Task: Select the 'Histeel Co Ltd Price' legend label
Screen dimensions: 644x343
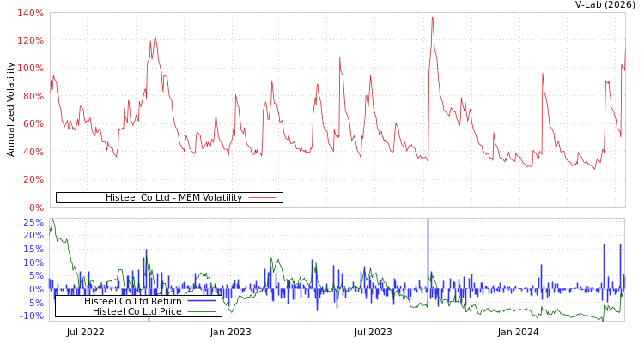Action: pos(137,311)
